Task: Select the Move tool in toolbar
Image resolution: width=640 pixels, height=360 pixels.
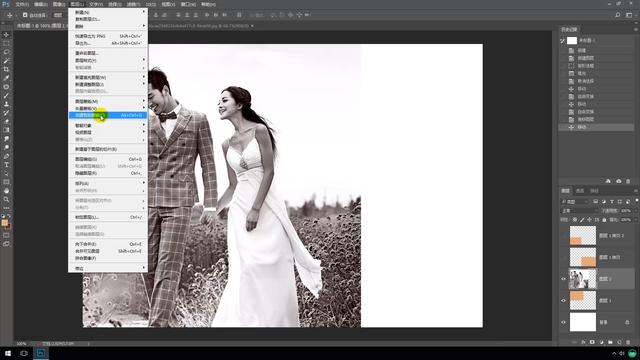Action: [x=6, y=35]
